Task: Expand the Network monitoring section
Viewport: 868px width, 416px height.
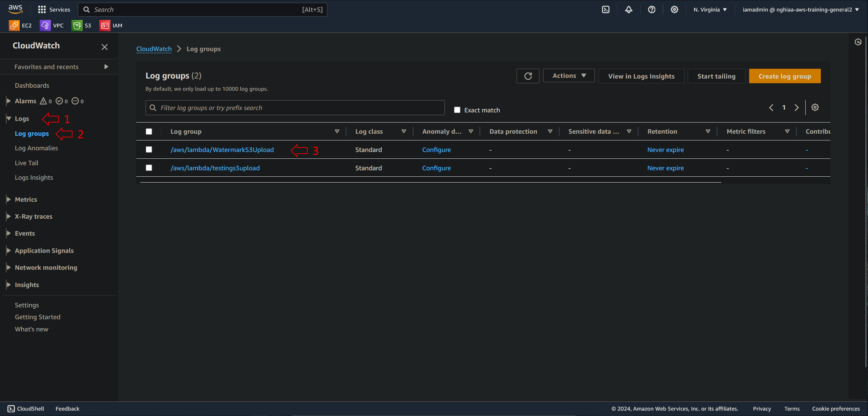Action: point(8,267)
